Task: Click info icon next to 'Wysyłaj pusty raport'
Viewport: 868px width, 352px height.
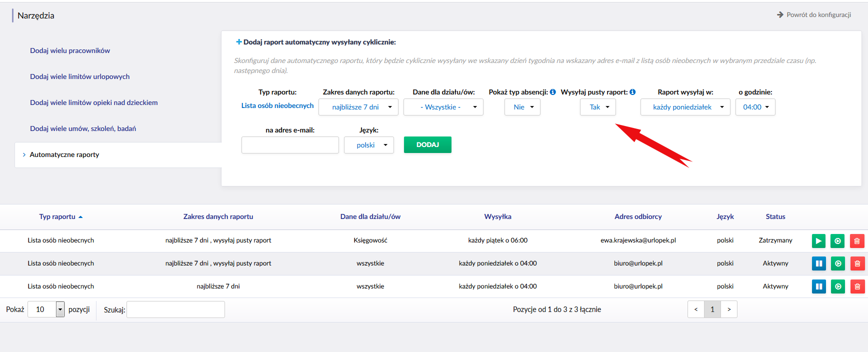Action: click(x=632, y=92)
